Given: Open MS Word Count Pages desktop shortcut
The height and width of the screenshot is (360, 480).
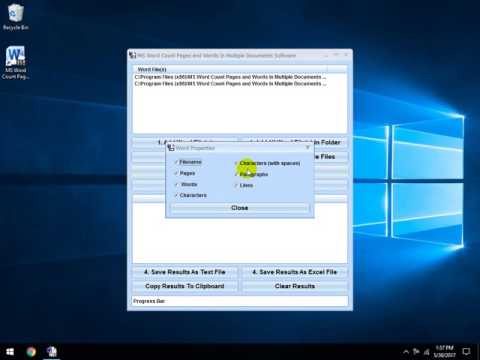Looking at the screenshot, I should (15, 62).
